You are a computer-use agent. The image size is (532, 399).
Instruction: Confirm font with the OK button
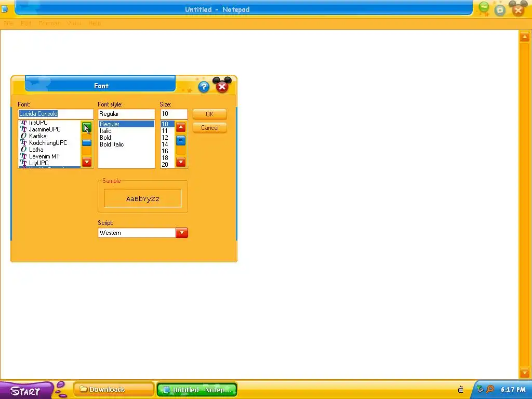[x=210, y=114]
